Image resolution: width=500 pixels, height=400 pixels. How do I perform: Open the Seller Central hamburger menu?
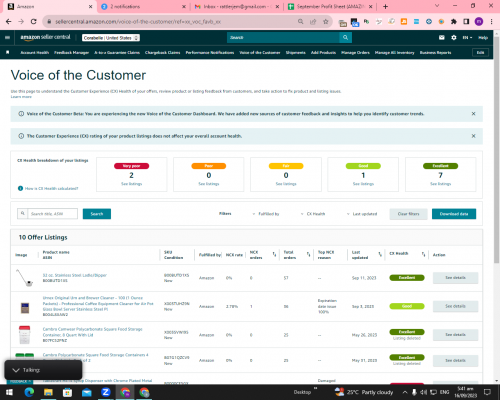(7, 38)
